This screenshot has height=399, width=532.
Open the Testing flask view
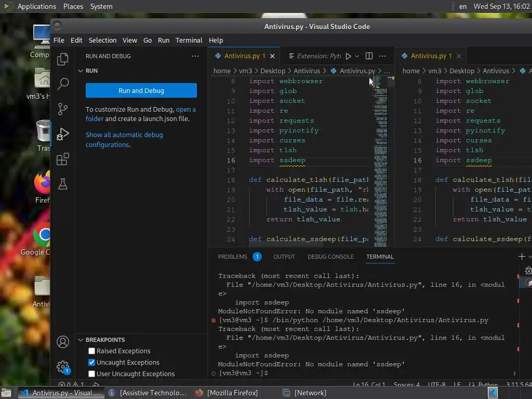pyautogui.click(x=63, y=184)
